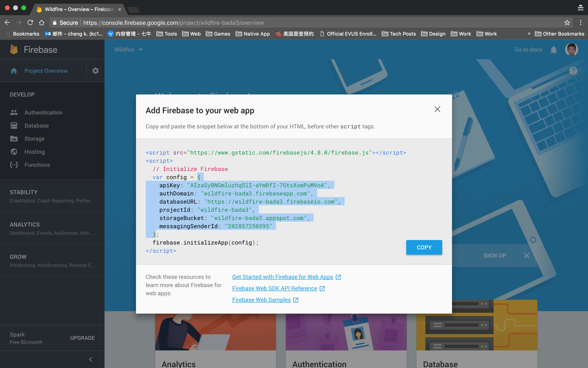588x368 pixels.
Task: Click the COPY button
Action: pyautogui.click(x=424, y=247)
